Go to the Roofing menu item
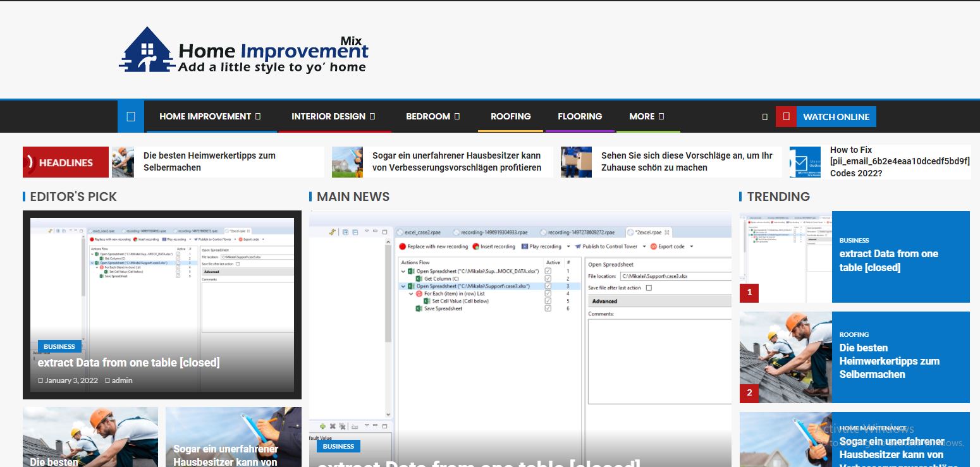This screenshot has width=980, height=467. pyautogui.click(x=511, y=116)
